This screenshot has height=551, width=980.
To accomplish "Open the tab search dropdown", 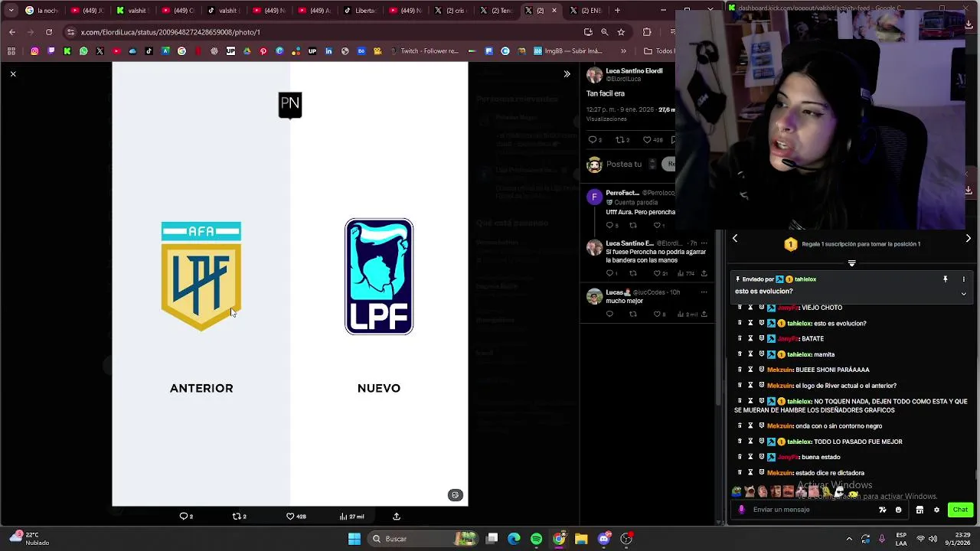I will tap(11, 11).
